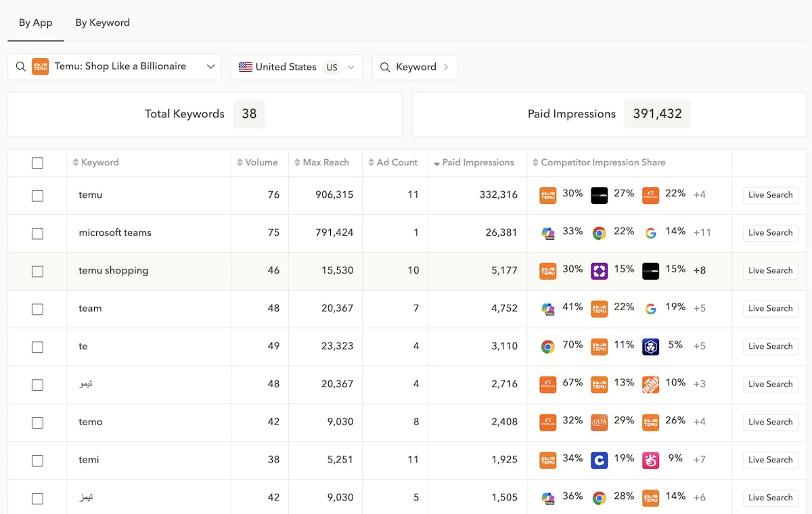Viewport: 812px width, 514px height.
Task: Select the microsoft teams row checkbox
Action: pos(37,234)
